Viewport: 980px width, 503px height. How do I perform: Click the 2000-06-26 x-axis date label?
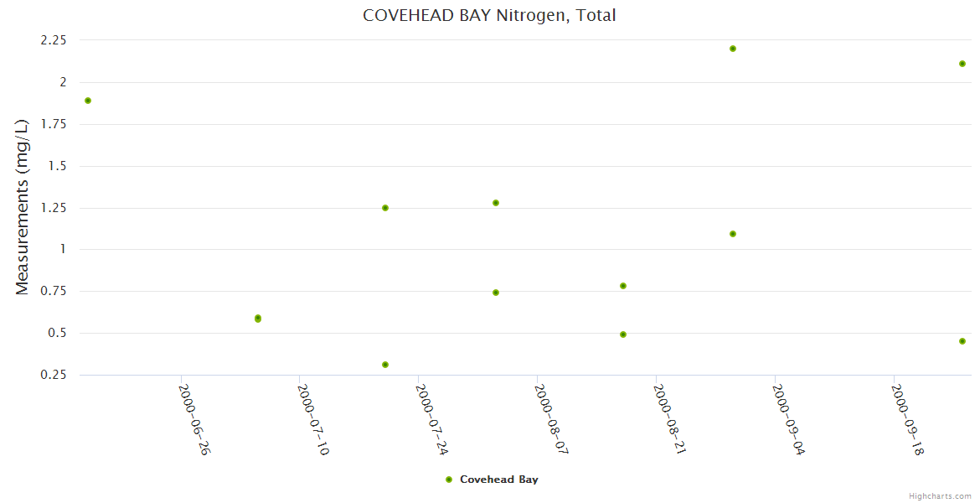[x=193, y=419]
